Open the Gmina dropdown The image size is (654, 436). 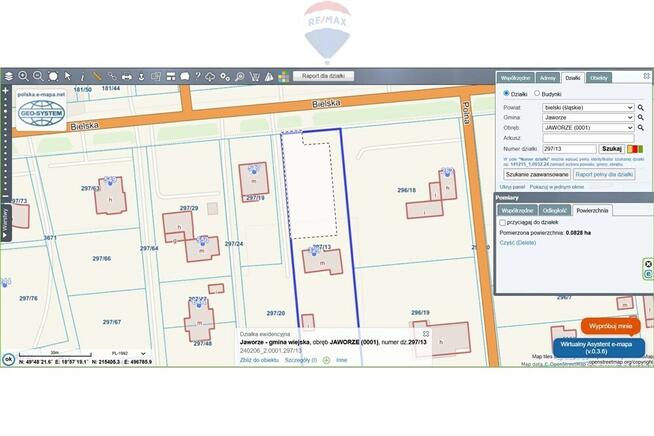click(x=589, y=117)
